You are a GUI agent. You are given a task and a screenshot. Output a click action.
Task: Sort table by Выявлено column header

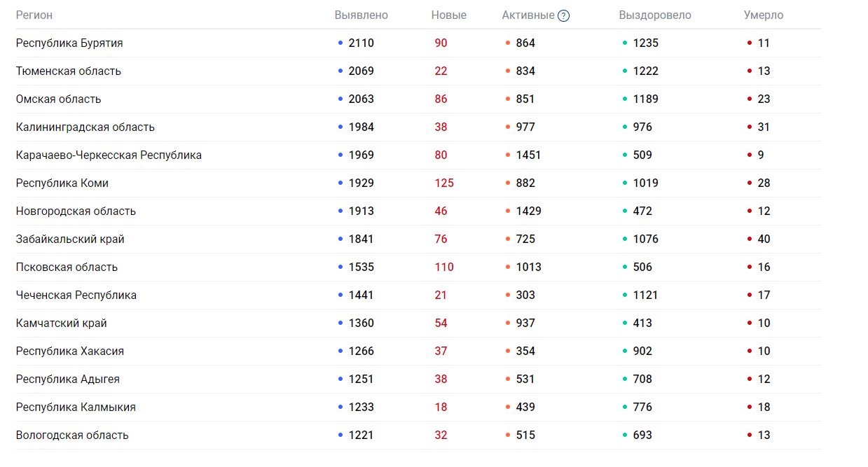(361, 15)
